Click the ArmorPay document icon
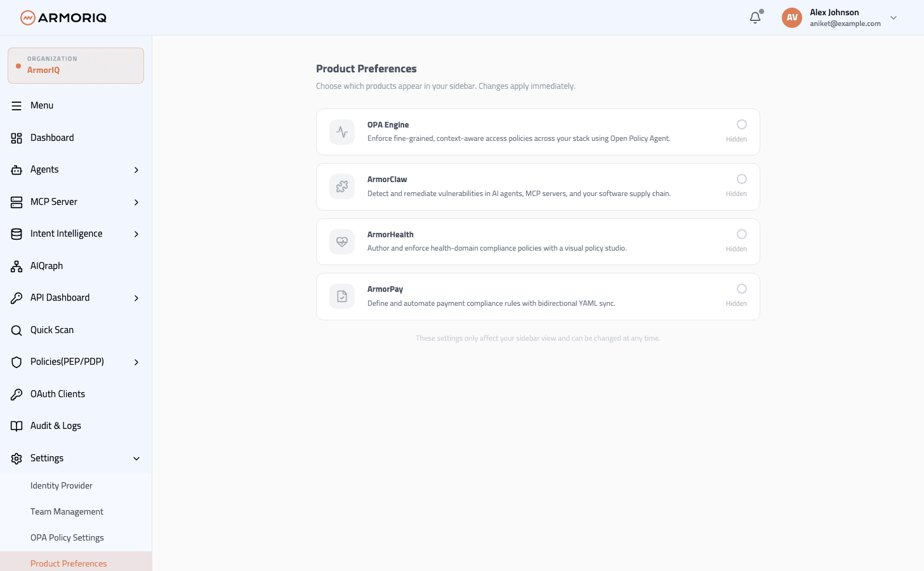This screenshot has width=924, height=571. coord(342,296)
